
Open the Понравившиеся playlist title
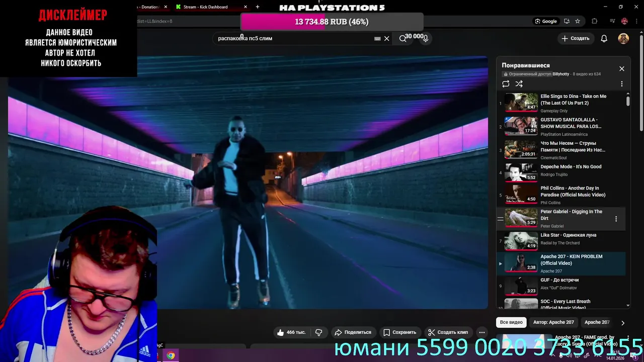[x=526, y=65]
